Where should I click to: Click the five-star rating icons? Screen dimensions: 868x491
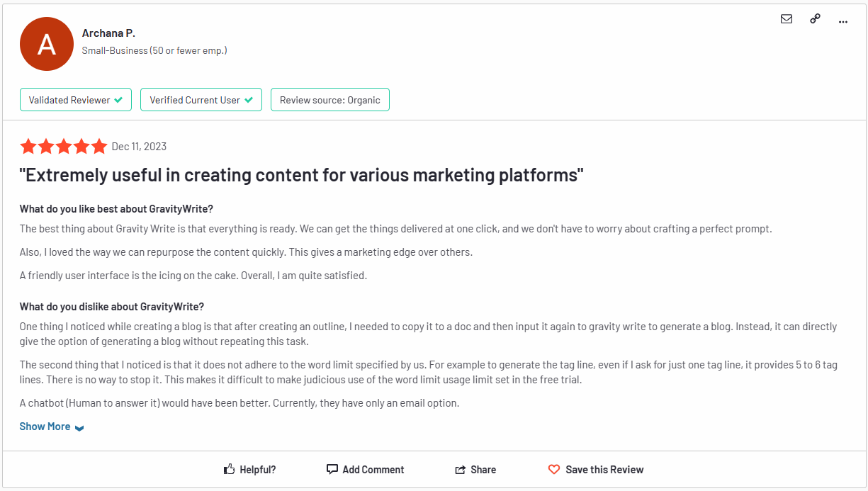(63, 147)
